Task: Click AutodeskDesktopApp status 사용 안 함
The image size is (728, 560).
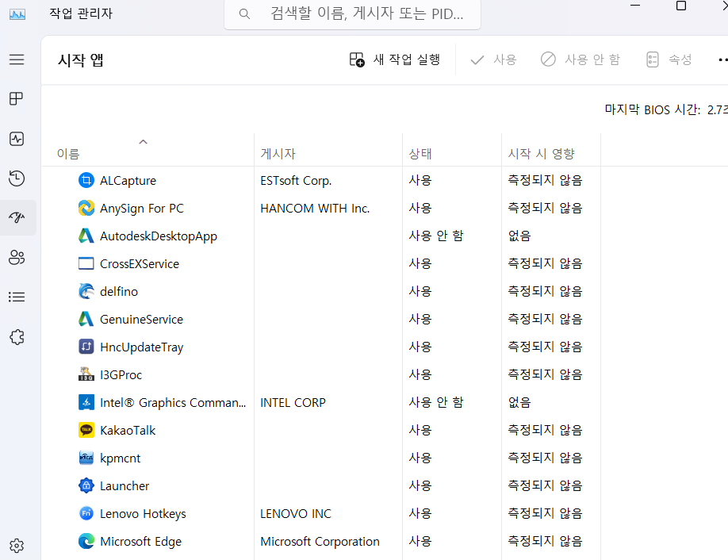Action: pyautogui.click(x=436, y=236)
